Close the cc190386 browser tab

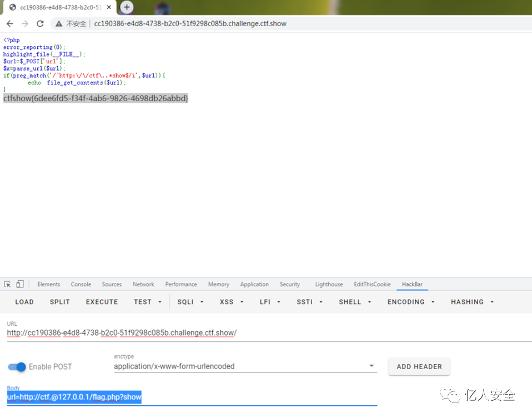pos(109,7)
